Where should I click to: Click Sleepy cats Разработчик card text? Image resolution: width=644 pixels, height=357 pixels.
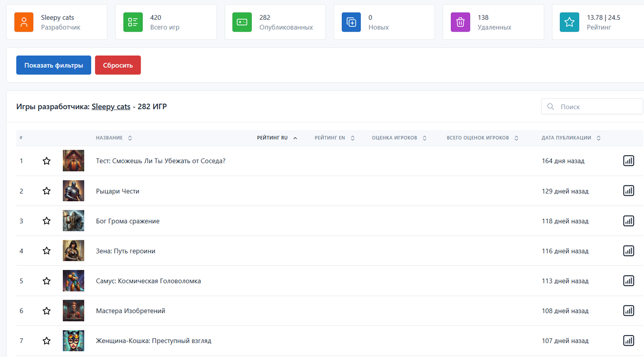click(61, 22)
